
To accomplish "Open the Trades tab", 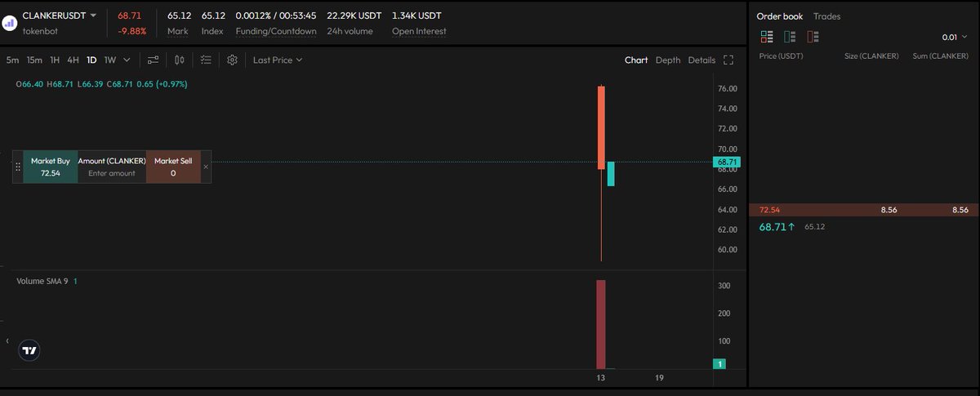I will [826, 16].
